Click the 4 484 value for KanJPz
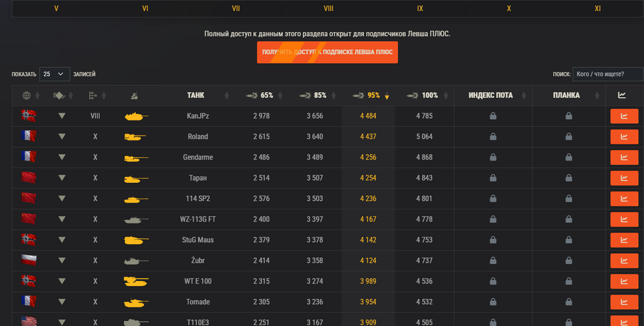The image size is (644, 326). (x=368, y=116)
